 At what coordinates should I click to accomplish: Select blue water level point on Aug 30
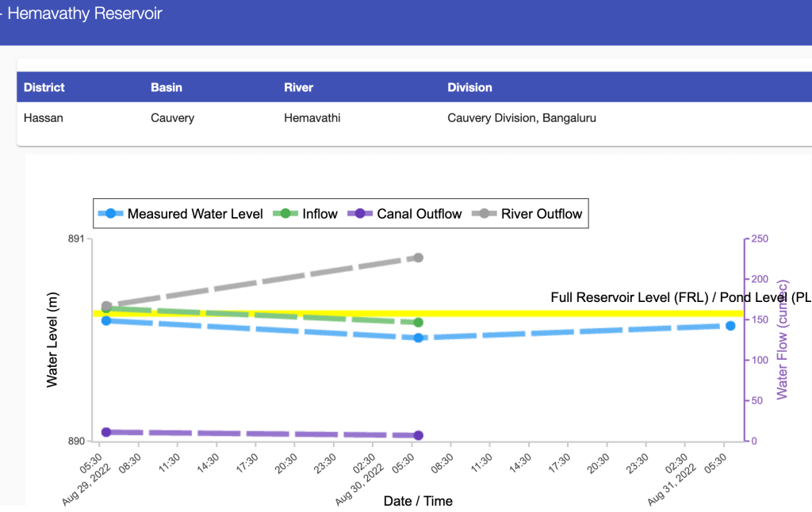[x=418, y=338]
